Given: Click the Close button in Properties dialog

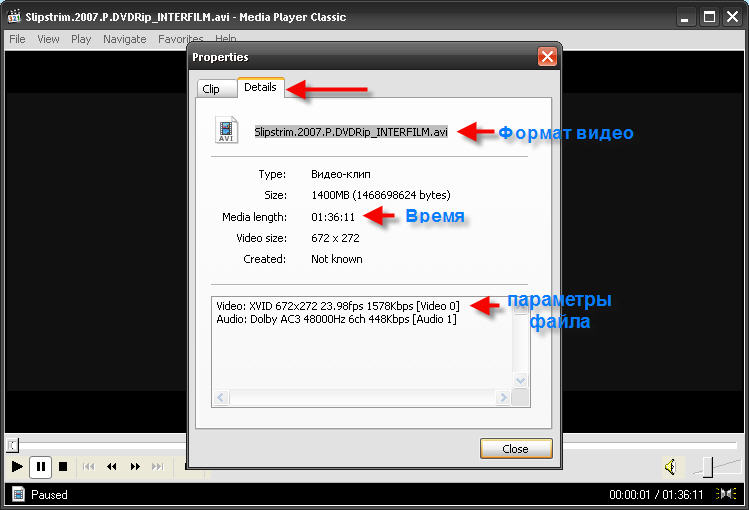Looking at the screenshot, I should point(516,449).
